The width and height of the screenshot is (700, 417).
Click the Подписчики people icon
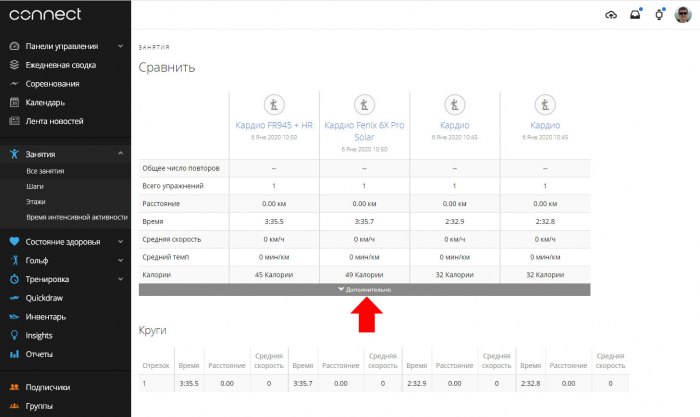pos(14,387)
